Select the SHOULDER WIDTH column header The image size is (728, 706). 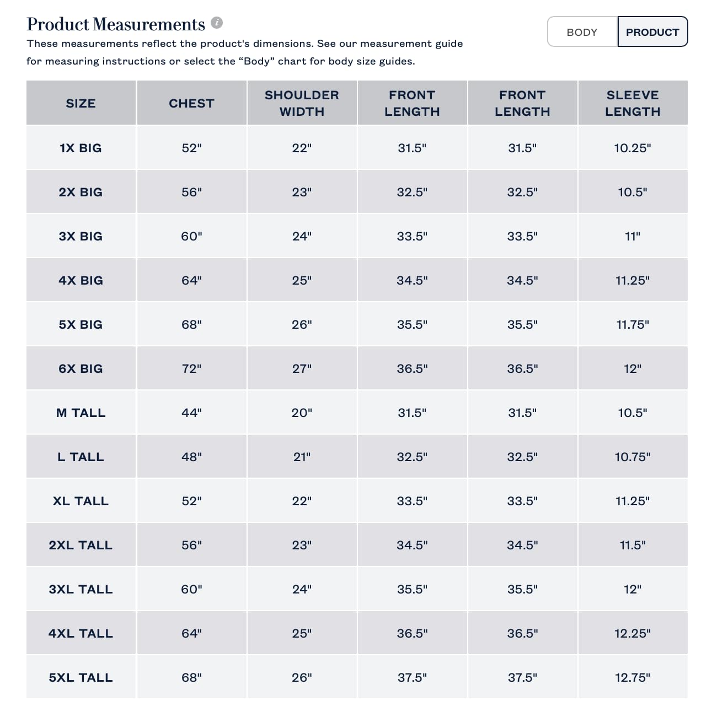coord(302,103)
